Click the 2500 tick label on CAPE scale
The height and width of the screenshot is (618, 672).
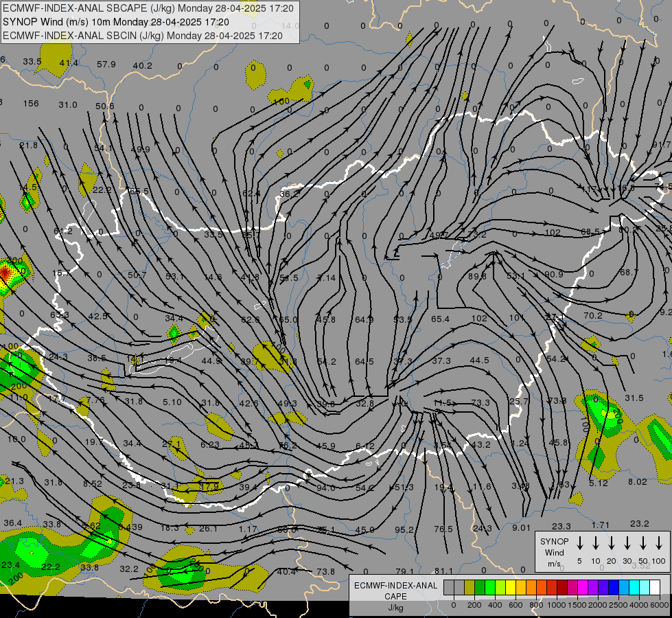point(618,605)
